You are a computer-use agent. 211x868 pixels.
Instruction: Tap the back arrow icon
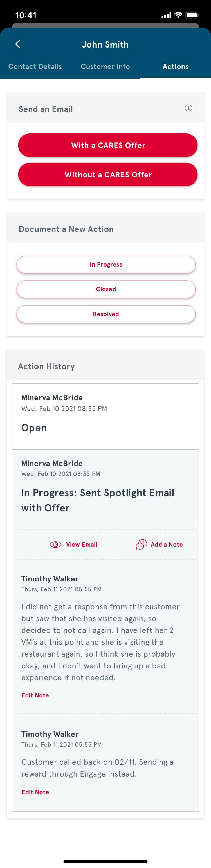[18, 44]
